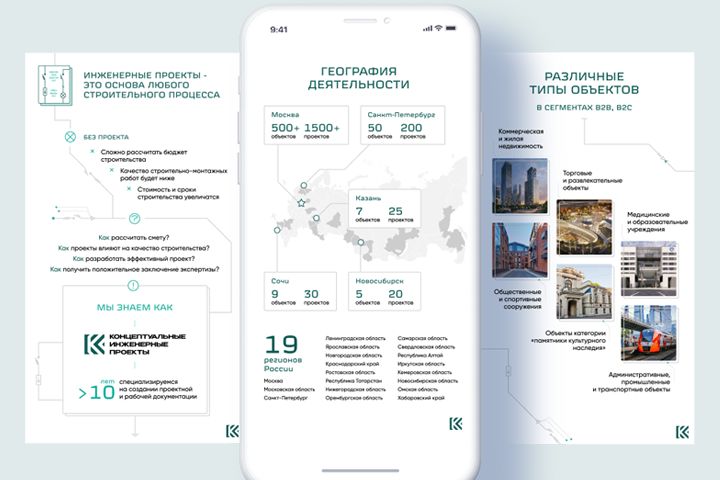This screenshot has width=720, height=480.
Task: Click the exclamation mark circle icon
Action: 133,286
